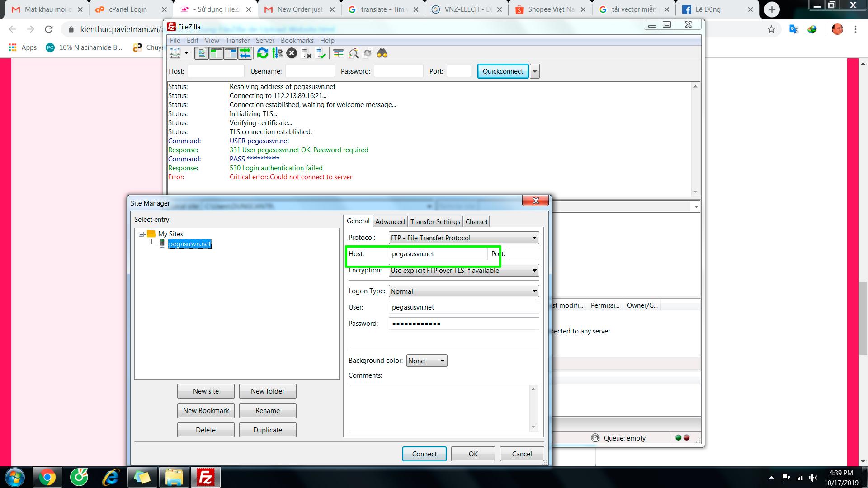The width and height of the screenshot is (868, 488).
Task: Switch to the cPanel Login browser tab
Action: point(129,9)
